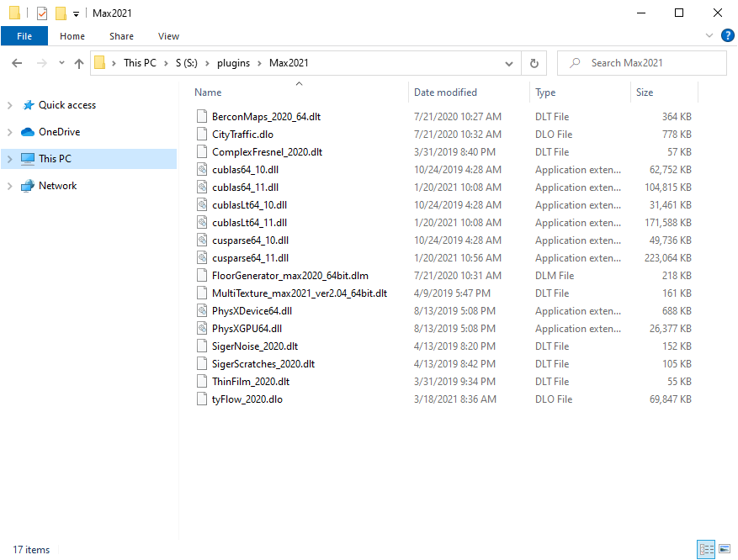This screenshot has height=560, width=738.
Task: Switch to Details view icon
Action: click(x=706, y=549)
